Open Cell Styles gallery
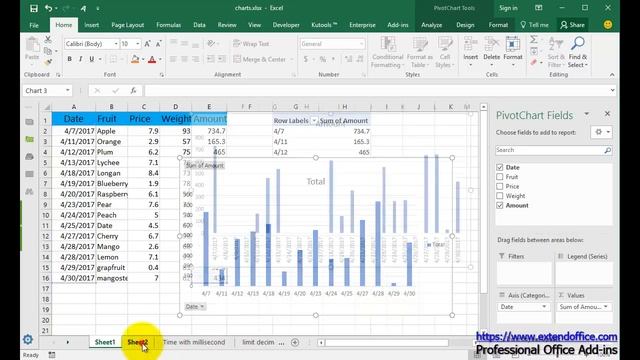 point(444,52)
